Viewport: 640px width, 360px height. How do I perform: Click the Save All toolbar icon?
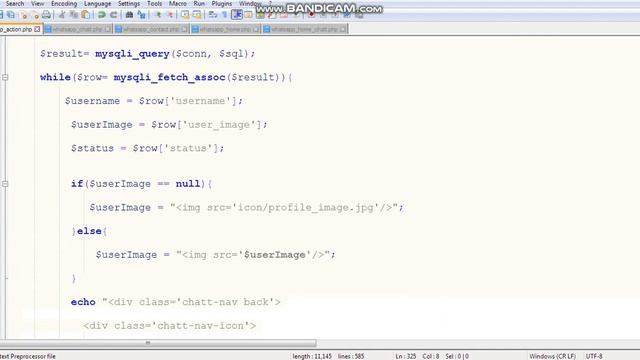pyautogui.click(x=11, y=15)
